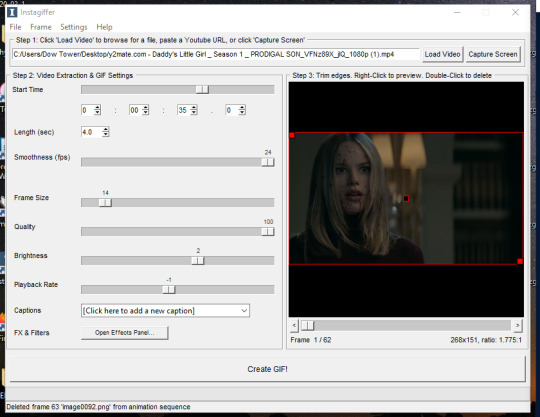Click the Capture Screen button
This screenshot has height=417, width=540.
pos(493,54)
